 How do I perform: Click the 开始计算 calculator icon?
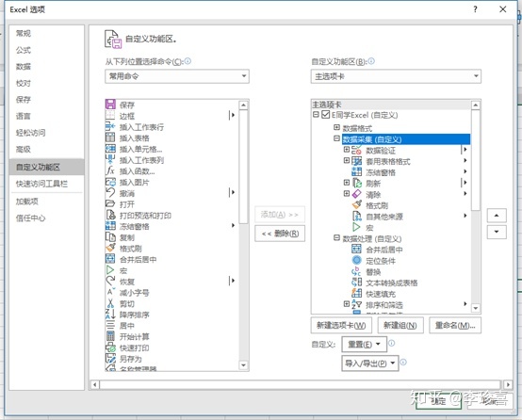point(110,336)
